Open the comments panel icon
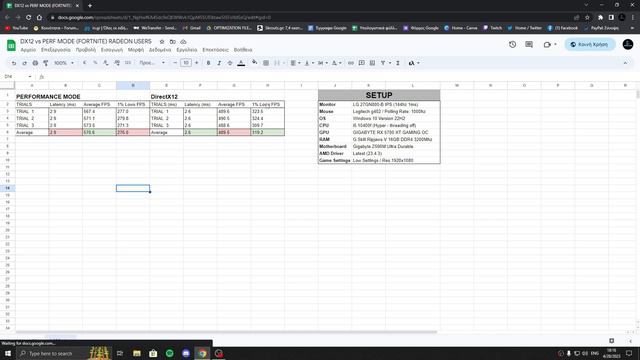Screen dimensions: 640x360 [529, 44]
